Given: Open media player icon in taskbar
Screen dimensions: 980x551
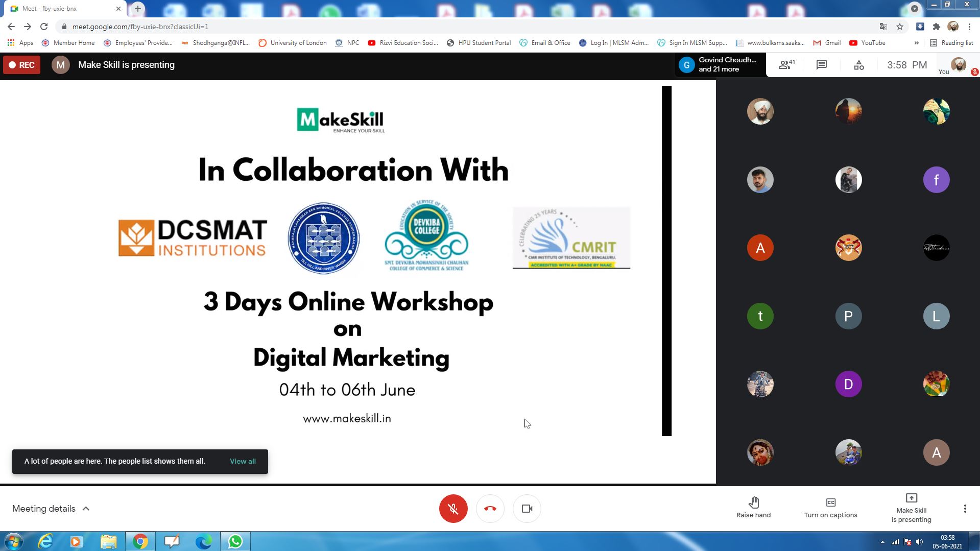Looking at the screenshot, I should [x=76, y=541].
